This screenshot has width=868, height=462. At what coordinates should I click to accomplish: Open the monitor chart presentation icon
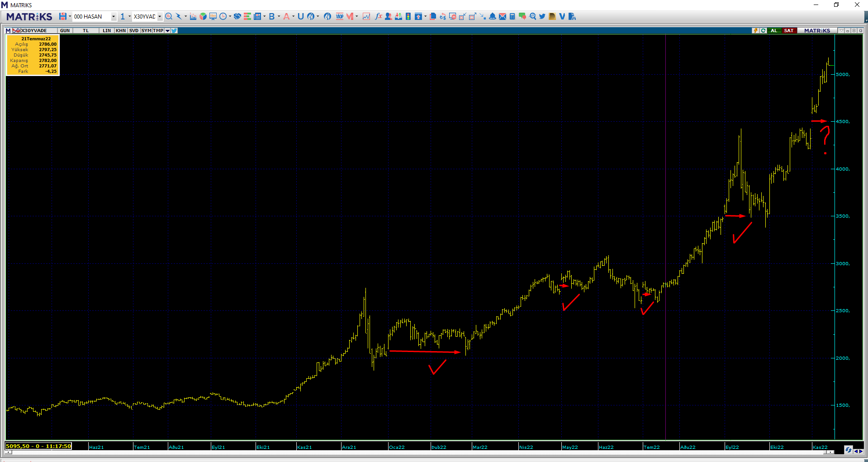click(213, 16)
